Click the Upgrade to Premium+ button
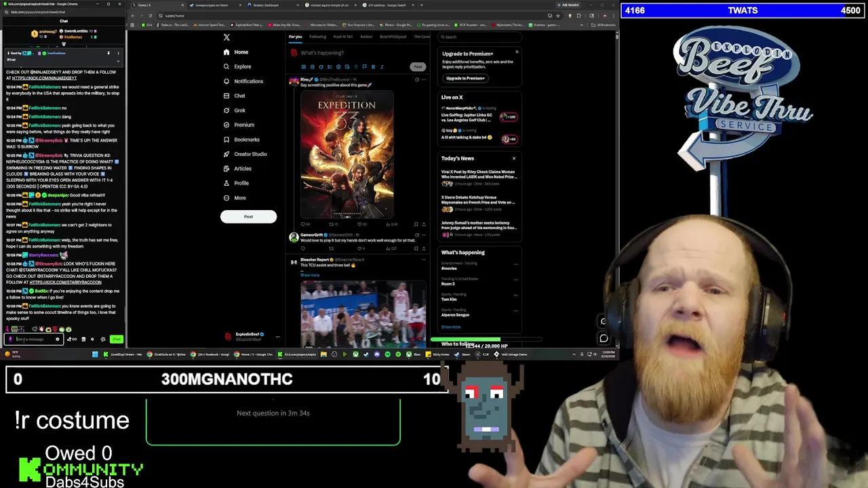868x488 pixels. (465, 78)
